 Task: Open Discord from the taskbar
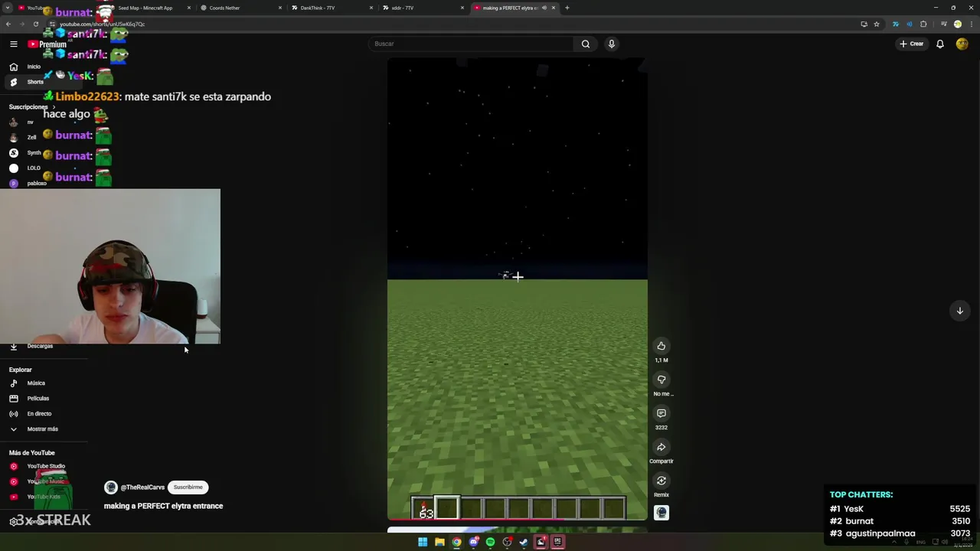(x=473, y=542)
